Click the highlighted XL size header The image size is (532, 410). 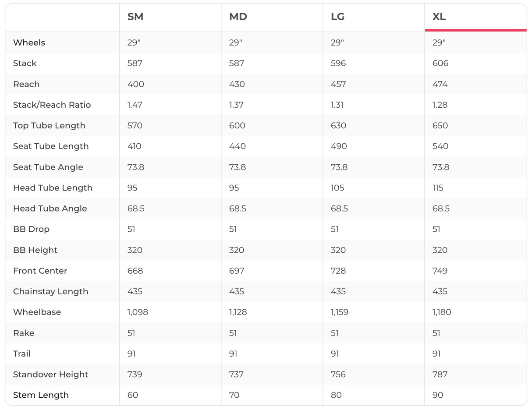[x=439, y=17]
